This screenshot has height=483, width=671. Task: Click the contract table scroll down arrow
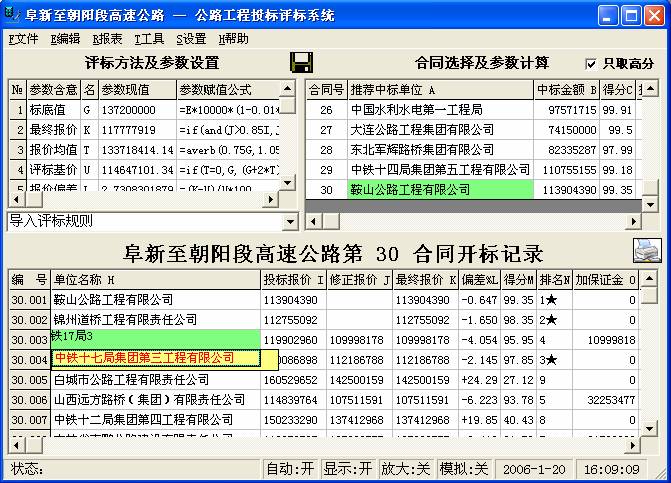(x=650, y=204)
